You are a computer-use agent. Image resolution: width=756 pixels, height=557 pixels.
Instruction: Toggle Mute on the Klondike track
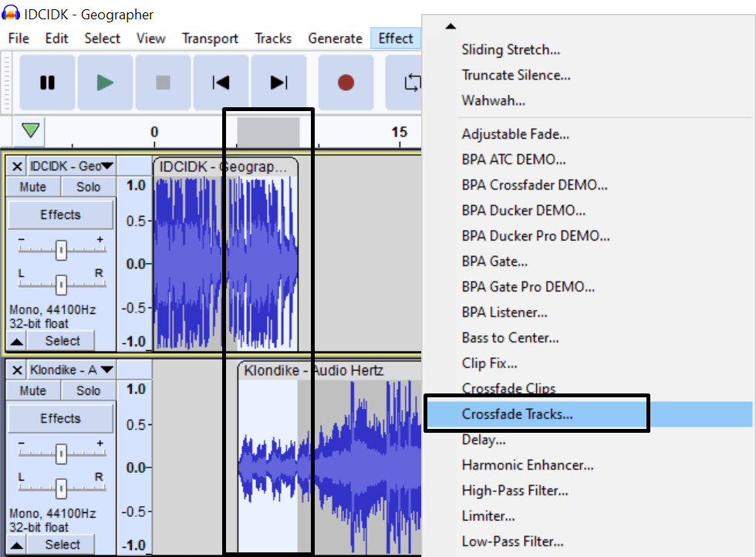pyautogui.click(x=32, y=390)
